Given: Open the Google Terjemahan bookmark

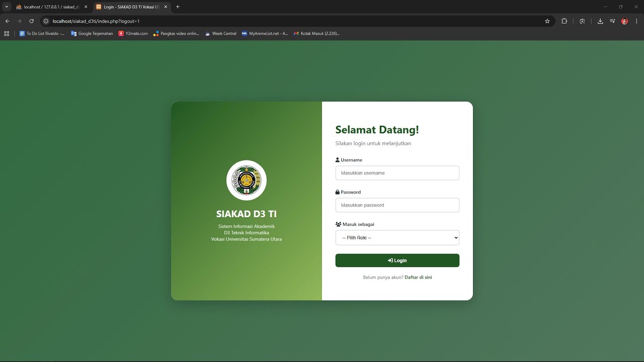Looking at the screenshot, I should click(92, 34).
